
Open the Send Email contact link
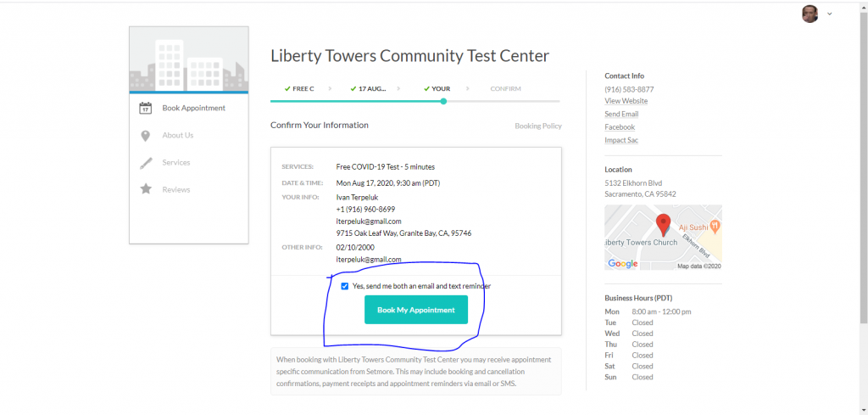point(621,114)
